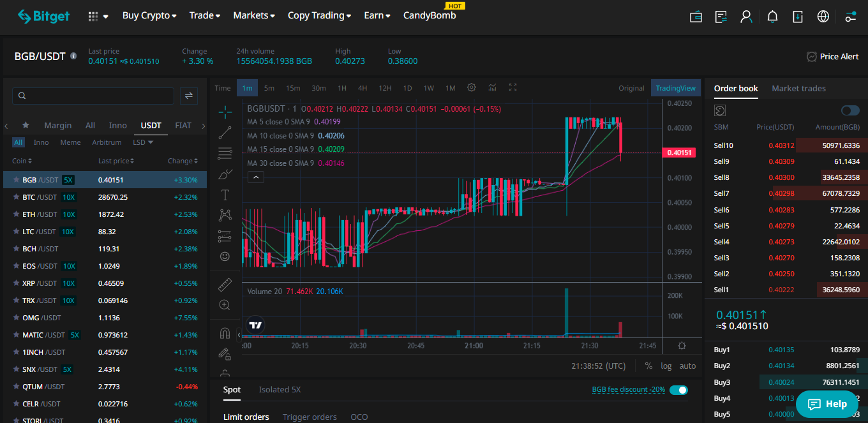Select the ruler measure tool

click(225, 285)
